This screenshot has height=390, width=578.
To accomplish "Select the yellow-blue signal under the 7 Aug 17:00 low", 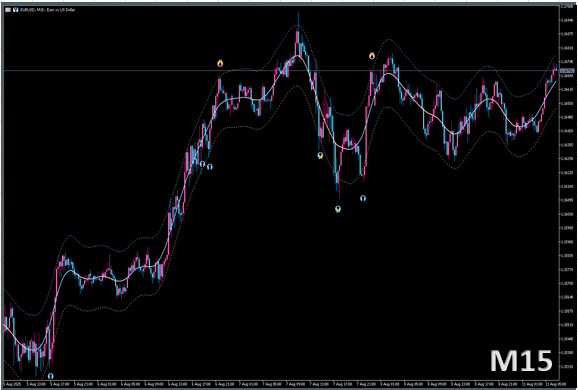I will (338, 209).
